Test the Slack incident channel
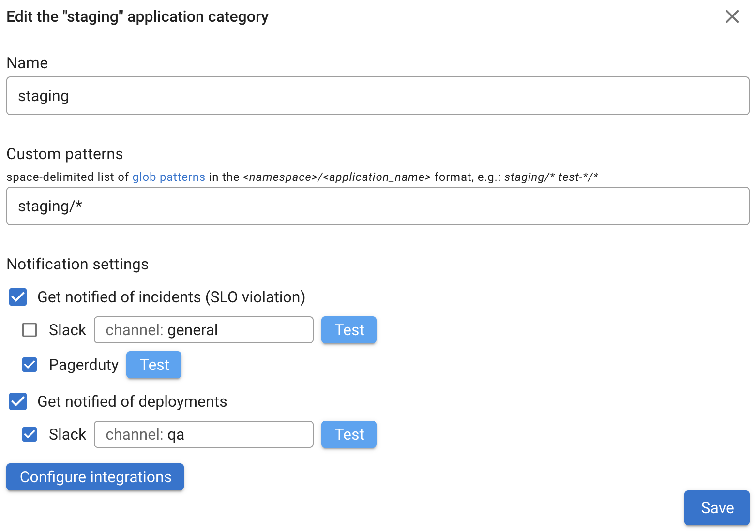The width and height of the screenshot is (756, 532). (348, 330)
